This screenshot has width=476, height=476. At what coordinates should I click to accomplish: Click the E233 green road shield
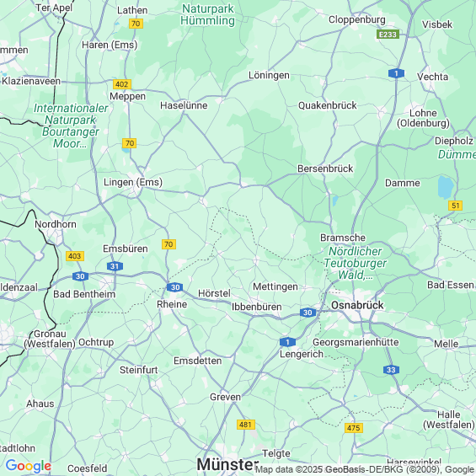pos(388,35)
